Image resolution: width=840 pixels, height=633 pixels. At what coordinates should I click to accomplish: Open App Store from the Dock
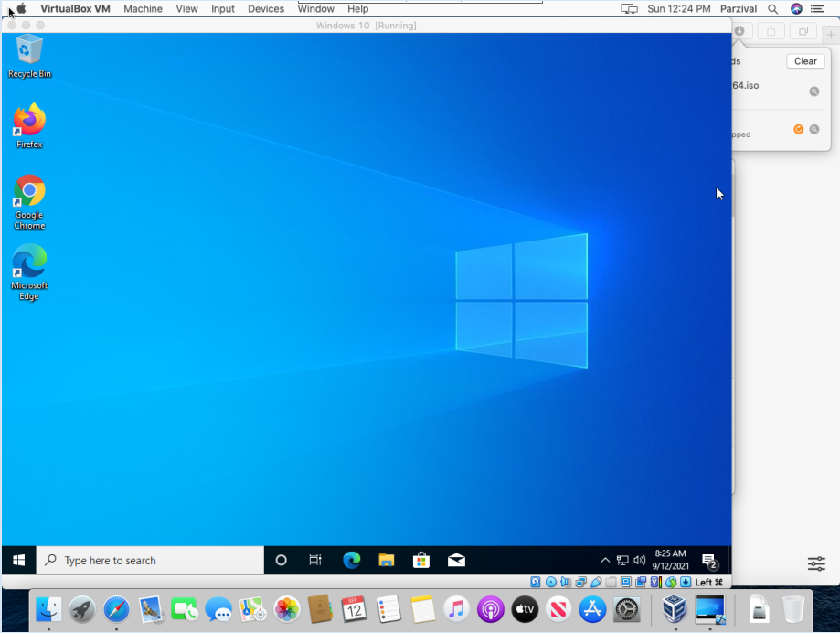click(x=592, y=609)
